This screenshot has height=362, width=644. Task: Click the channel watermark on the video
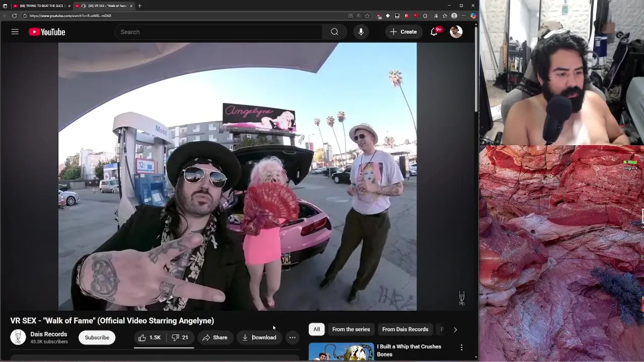click(x=461, y=298)
